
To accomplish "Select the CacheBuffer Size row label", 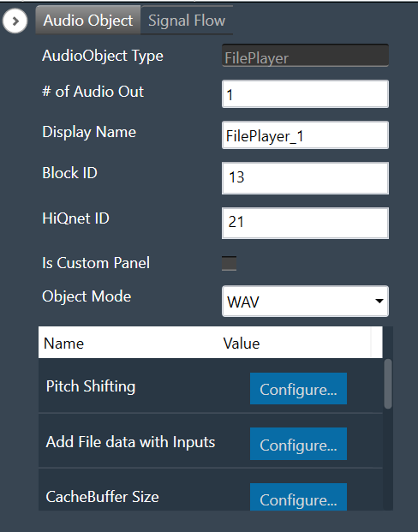I will point(102,497).
